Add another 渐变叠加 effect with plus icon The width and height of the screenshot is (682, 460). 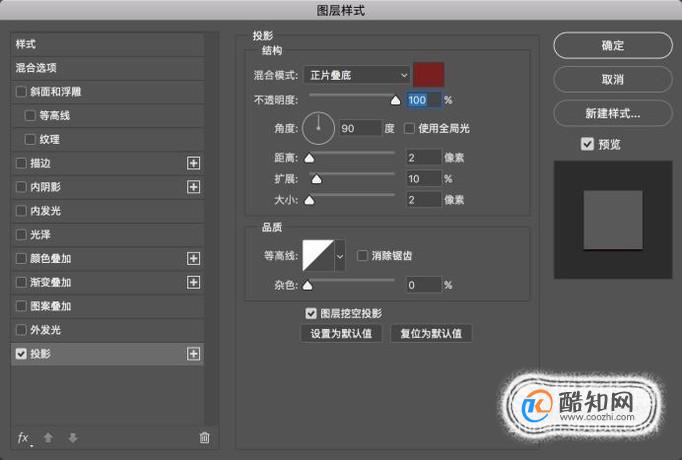click(x=194, y=282)
